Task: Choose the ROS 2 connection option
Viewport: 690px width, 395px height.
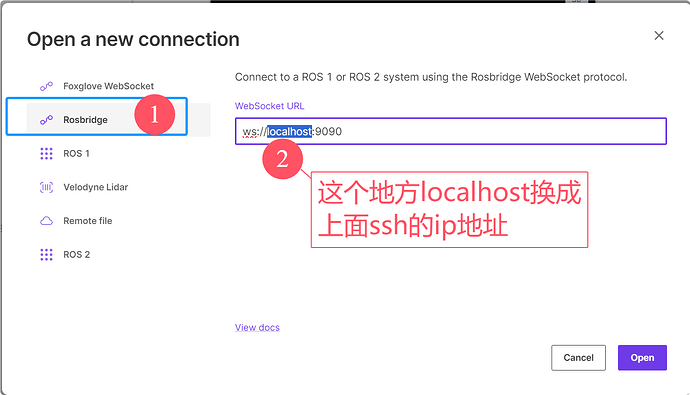Action: tap(118, 255)
